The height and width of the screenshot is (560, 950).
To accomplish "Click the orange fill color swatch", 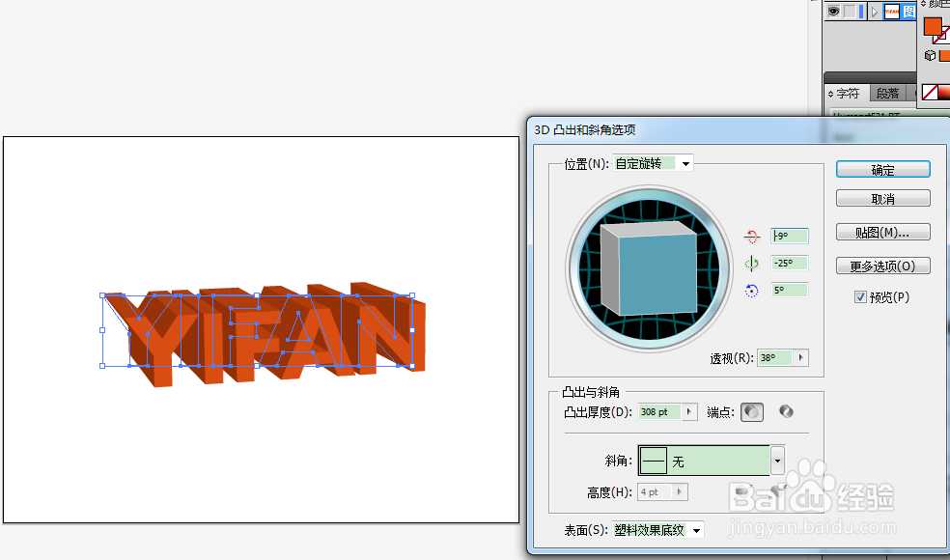I will tap(934, 28).
